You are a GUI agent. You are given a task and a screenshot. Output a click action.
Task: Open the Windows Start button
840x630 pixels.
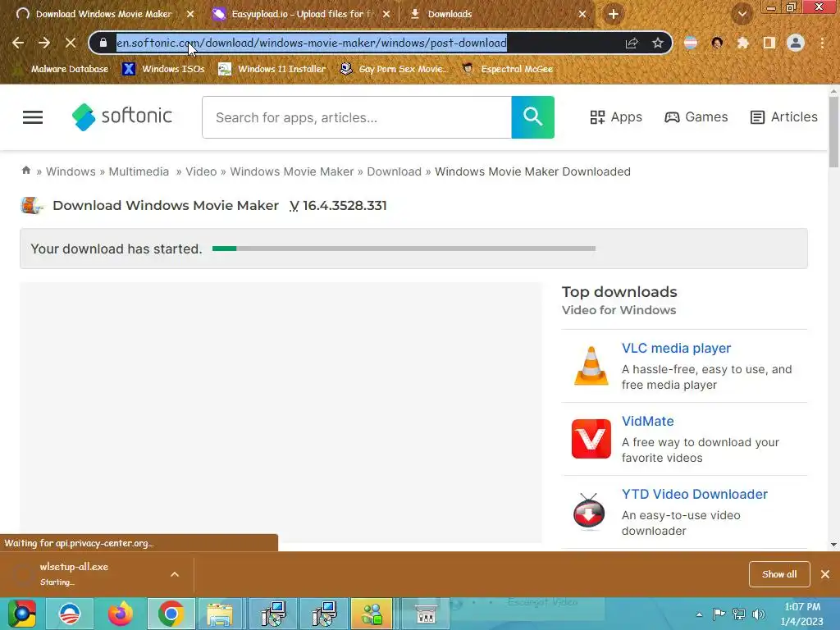[x=22, y=614]
